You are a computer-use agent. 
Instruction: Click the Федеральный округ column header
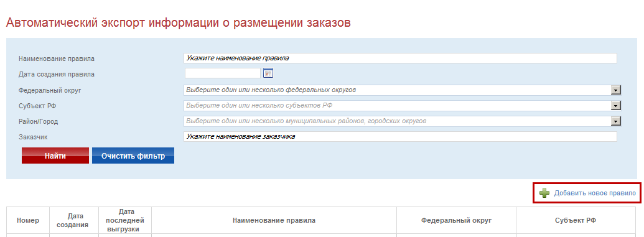pyautogui.click(x=456, y=221)
